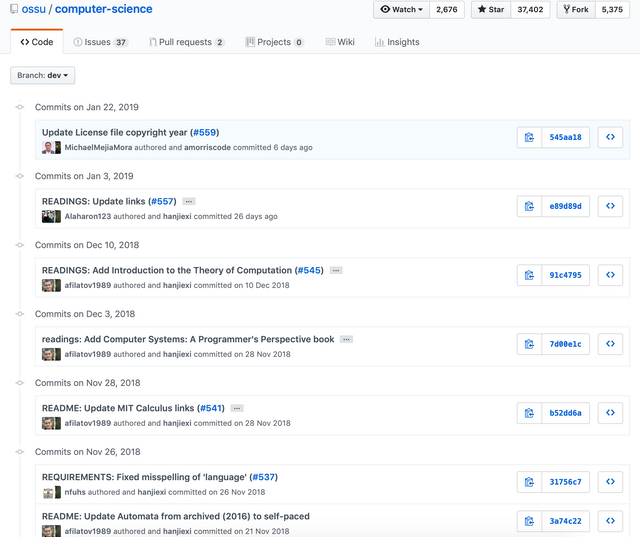This screenshot has width=640, height=537.
Task: Fork the repository
Action: pyautogui.click(x=576, y=9)
